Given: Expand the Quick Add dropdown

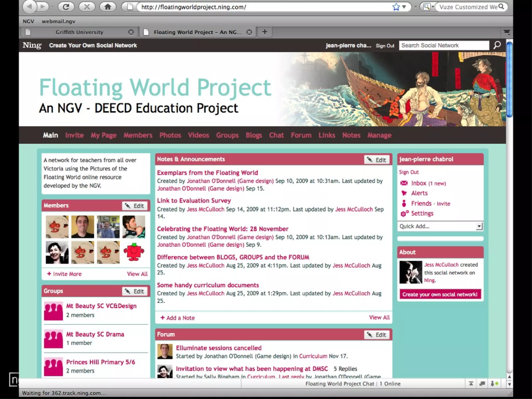Looking at the screenshot, I should 479,226.
